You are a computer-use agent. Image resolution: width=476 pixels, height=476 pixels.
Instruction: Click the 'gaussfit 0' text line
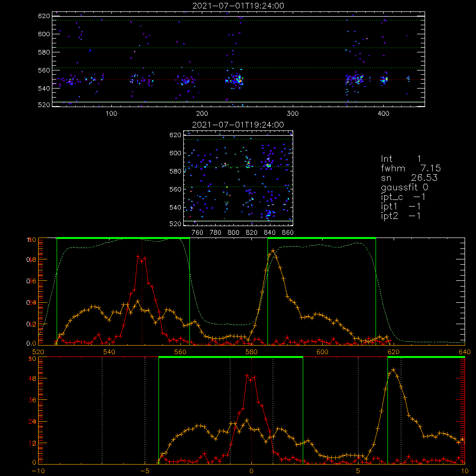405,187
